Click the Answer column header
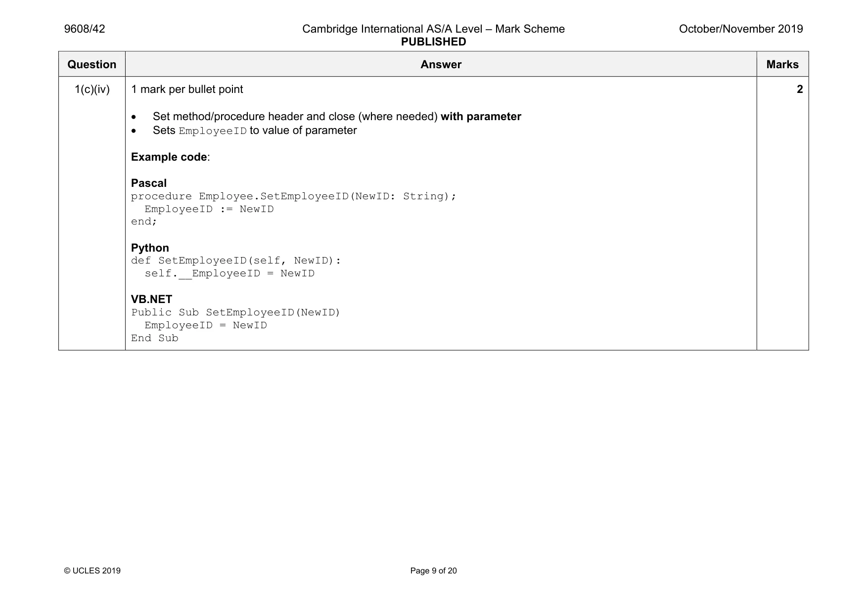This screenshot has height=613, width=868. point(441,64)
